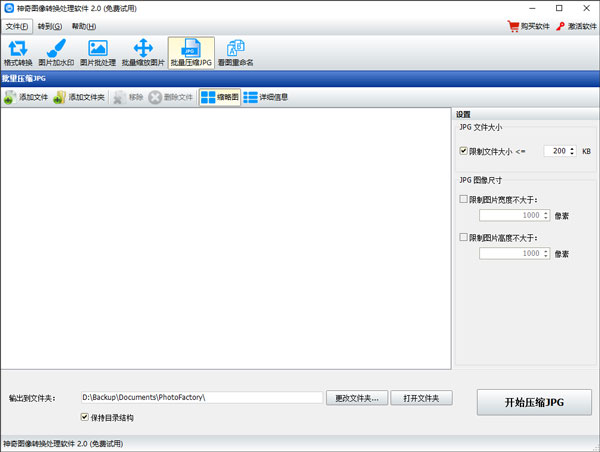Image resolution: width=600 pixels, height=452 pixels.
Task: Click the 购买软件 shopping cart icon
Action: [x=513, y=26]
